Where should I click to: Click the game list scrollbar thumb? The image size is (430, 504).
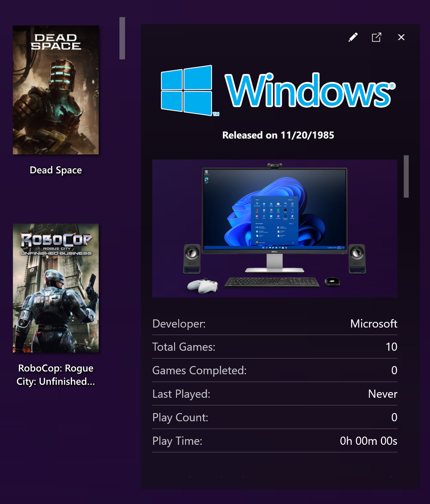122,38
